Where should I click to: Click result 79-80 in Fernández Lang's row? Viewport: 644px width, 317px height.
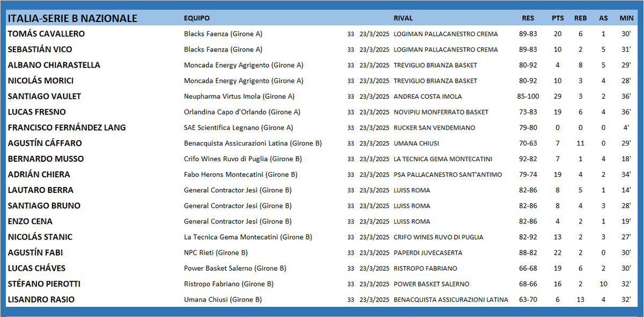tap(528, 127)
